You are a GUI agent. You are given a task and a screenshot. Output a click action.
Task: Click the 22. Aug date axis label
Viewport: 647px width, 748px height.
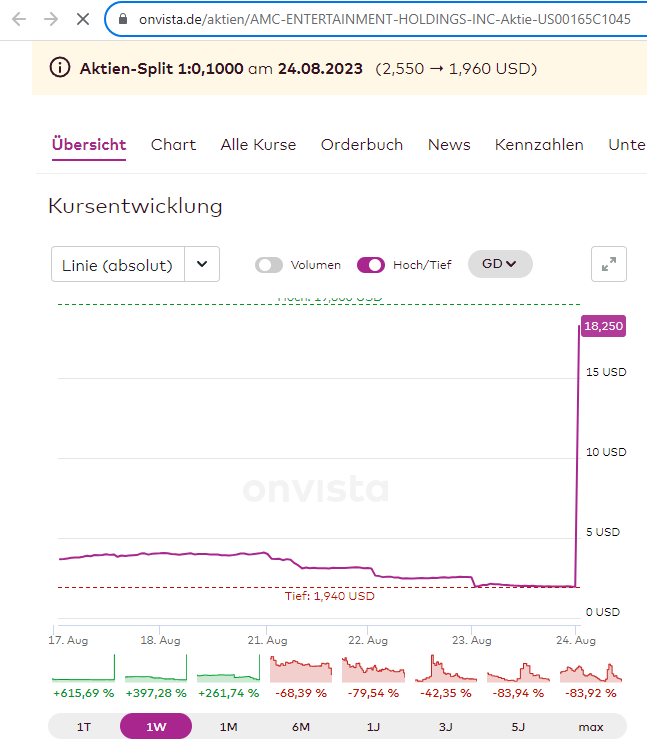tap(368, 640)
